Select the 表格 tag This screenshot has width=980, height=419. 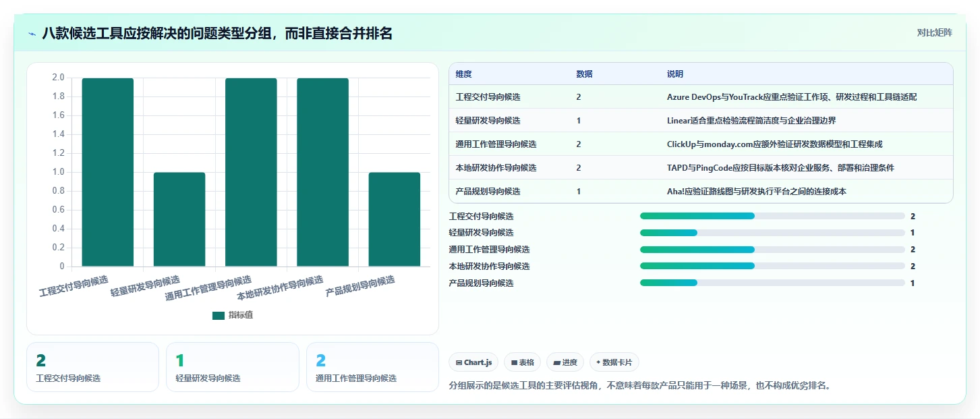coord(522,362)
